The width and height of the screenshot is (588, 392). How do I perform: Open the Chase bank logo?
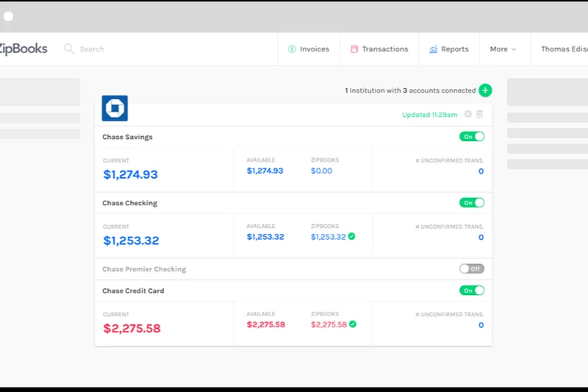(115, 108)
